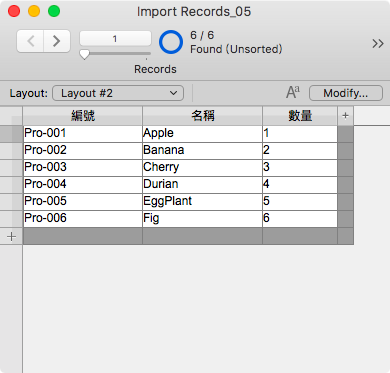Go to previous record arrow

pyautogui.click(x=30, y=41)
